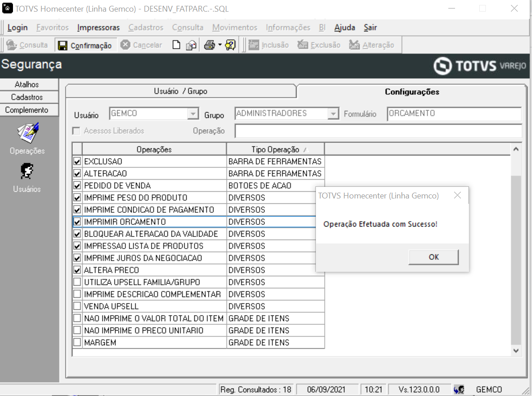Image resolution: width=532 pixels, height=396 pixels.
Task: Click the 06/09/2021 date in status bar
Action: 326,390
